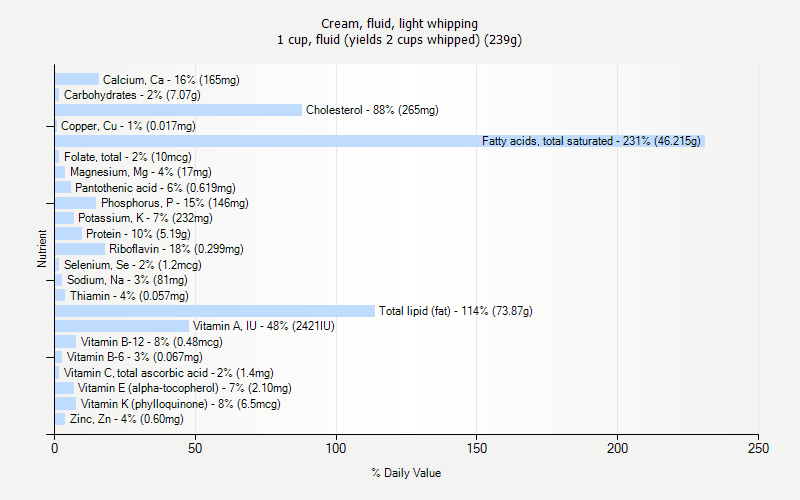Click the x-axis tick label 100
Viewport: 800px width, 500px height.
pyautogui.click(x=336, y=448)
